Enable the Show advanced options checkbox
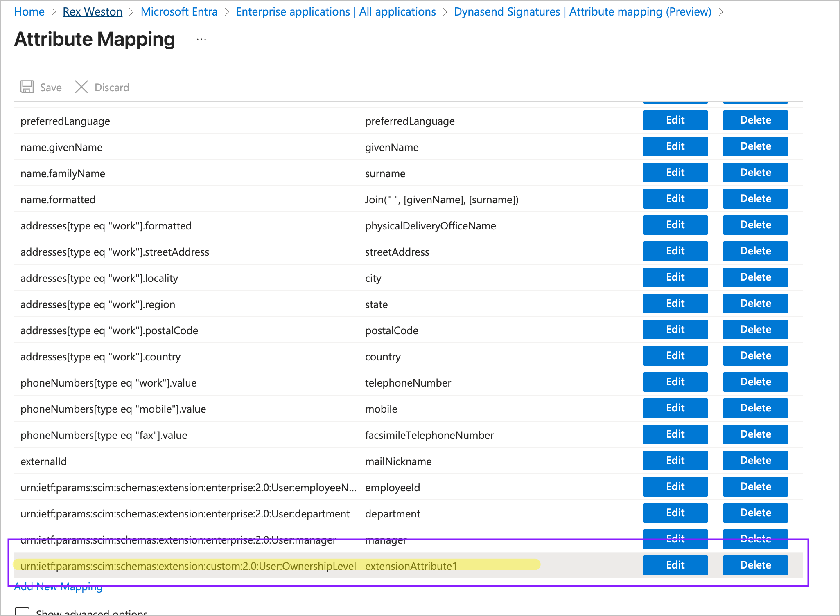840x616 pixels. 23,612
